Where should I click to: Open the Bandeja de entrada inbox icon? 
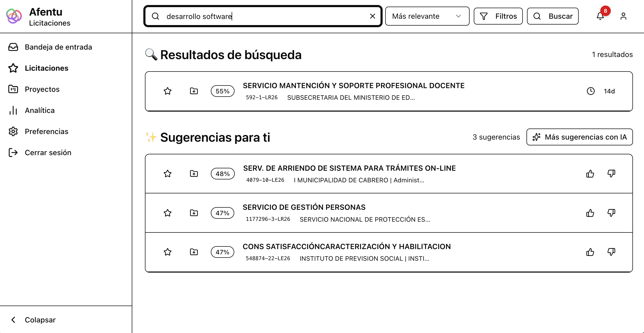point(13,47)
